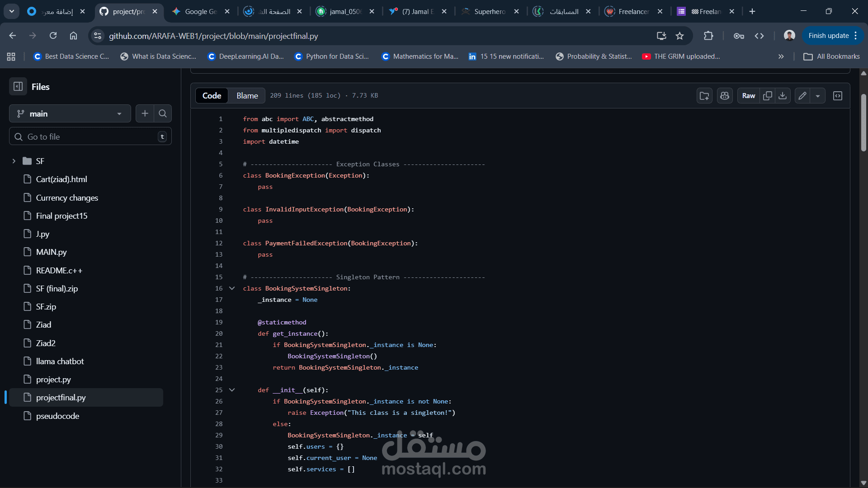Open the Superhero browser tab
The width and height of the screenshot is (868, 488).
coord(490,11)
